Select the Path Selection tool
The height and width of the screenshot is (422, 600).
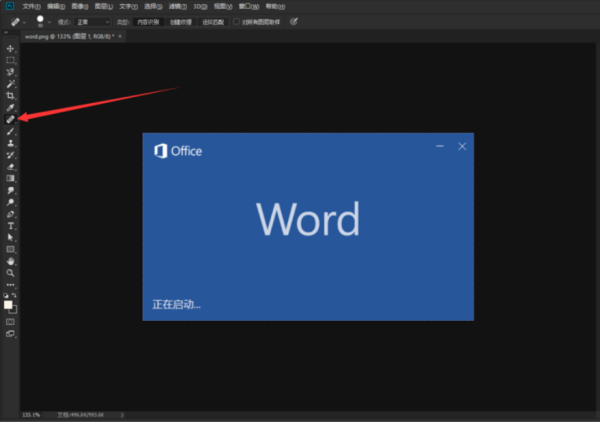pyautogui.click(x=10, y=238)
